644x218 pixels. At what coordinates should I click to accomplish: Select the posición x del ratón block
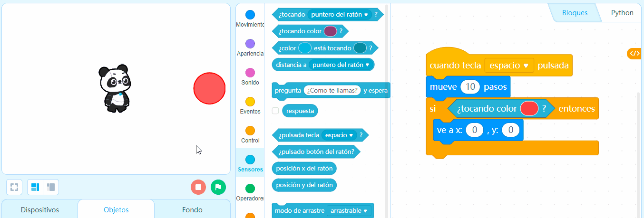pos(304,168)
